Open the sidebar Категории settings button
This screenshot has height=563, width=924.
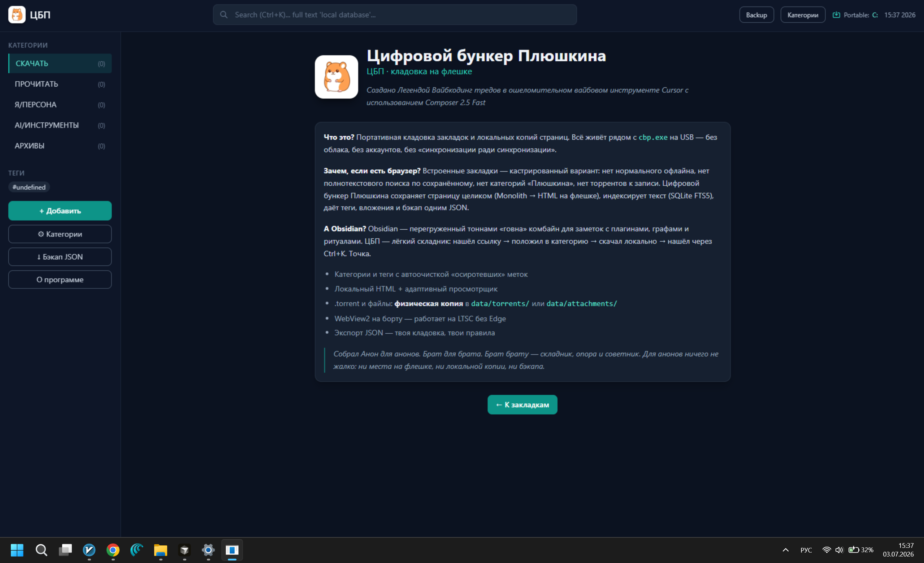[60, 234]
